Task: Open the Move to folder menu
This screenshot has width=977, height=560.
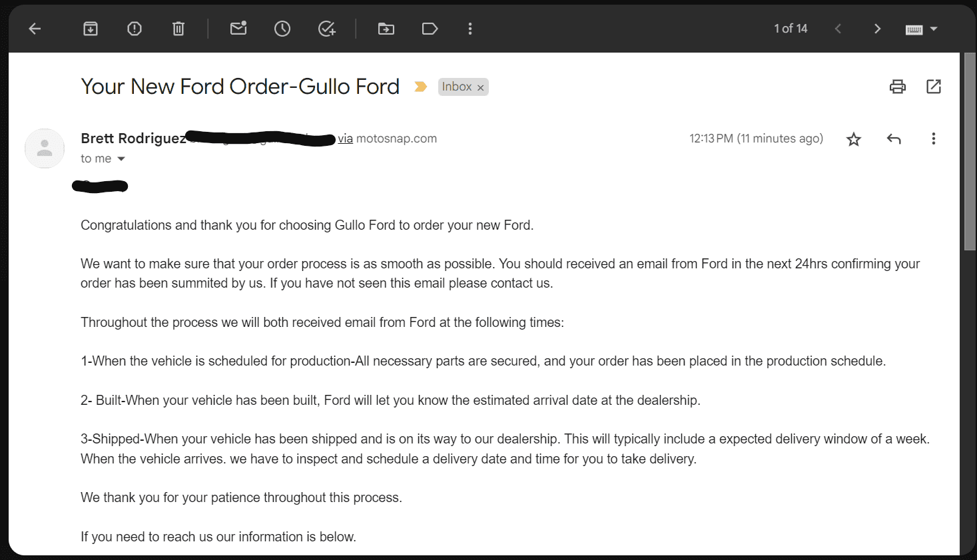Action: tap(386, 29)
